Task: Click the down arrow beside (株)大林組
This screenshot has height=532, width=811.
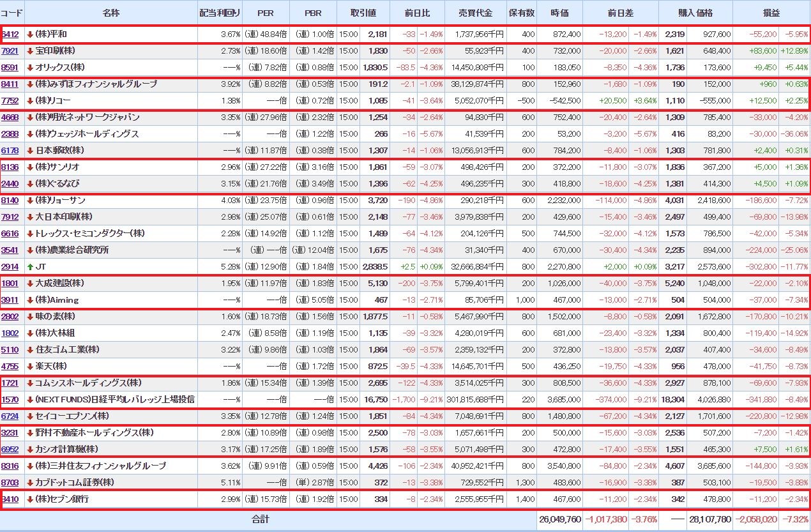Action: (x=29, y=333)
